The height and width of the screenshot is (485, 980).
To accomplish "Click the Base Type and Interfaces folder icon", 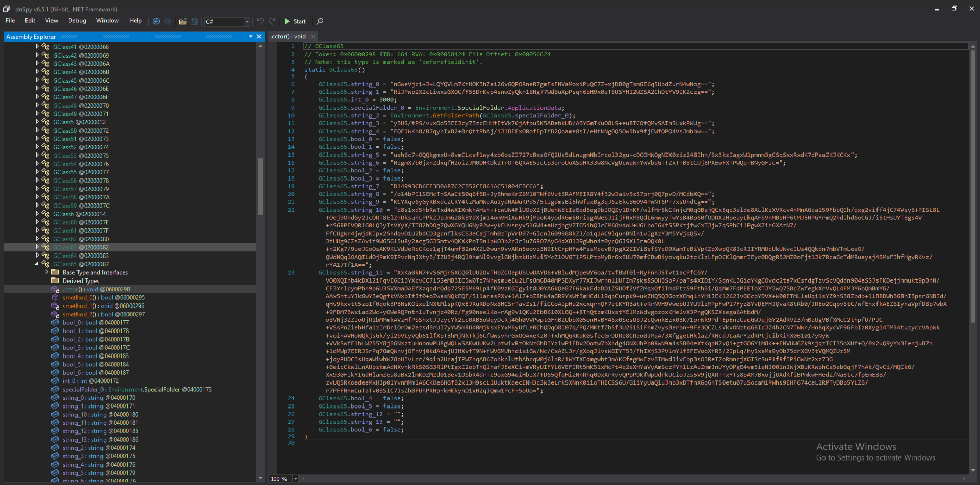I will [x=56, y=272].
